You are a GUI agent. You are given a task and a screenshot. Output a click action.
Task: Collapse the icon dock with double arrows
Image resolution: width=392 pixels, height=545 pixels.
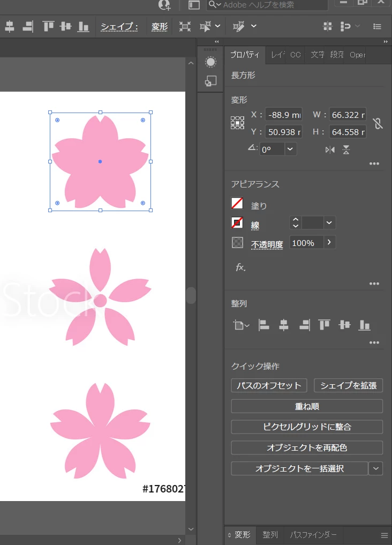(217, 42)
